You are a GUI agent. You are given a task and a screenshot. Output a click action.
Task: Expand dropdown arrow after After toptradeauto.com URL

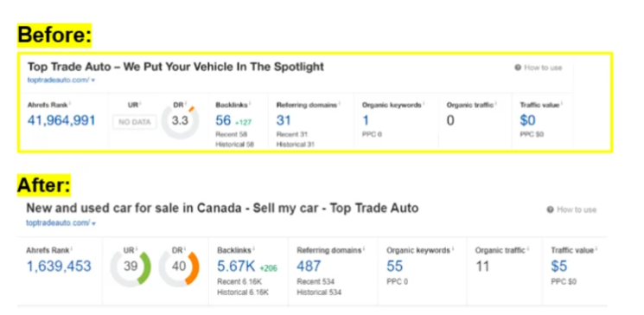pos(94,223)
